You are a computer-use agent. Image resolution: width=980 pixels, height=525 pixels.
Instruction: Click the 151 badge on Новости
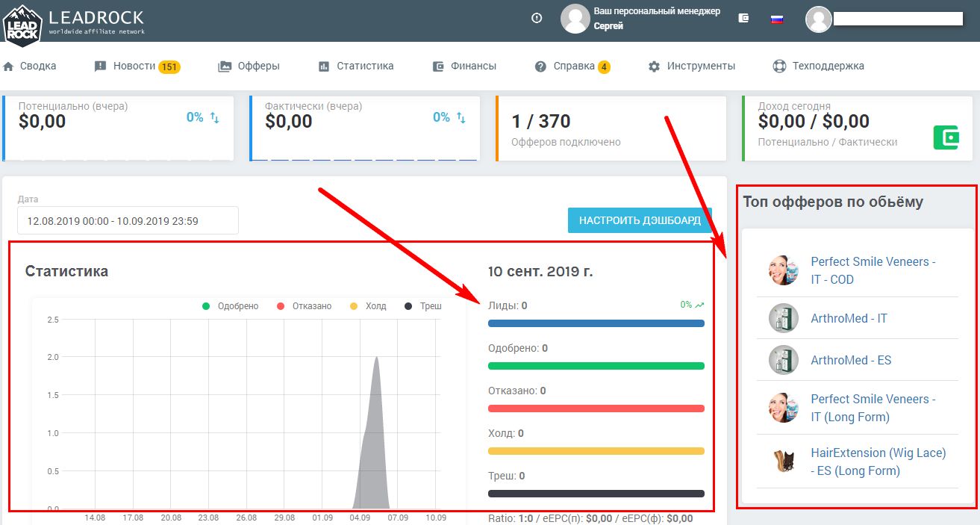click(x=169, y=67)
